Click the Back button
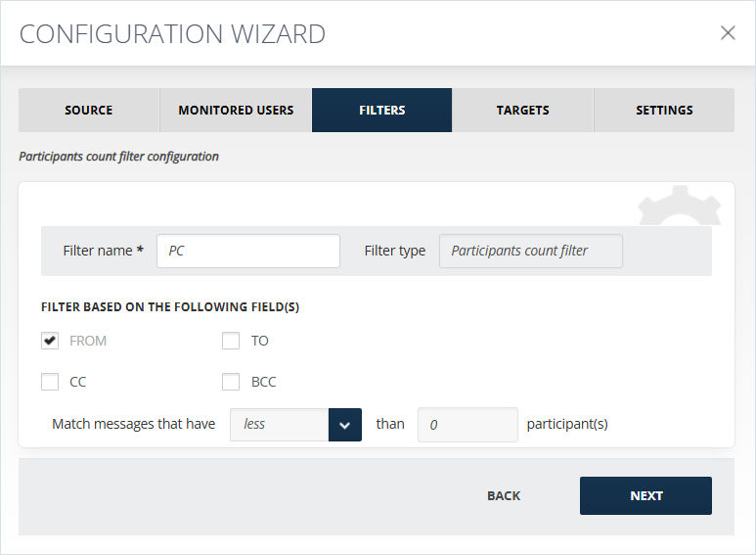This screenshot has width=756, height=555. (504, 495)
